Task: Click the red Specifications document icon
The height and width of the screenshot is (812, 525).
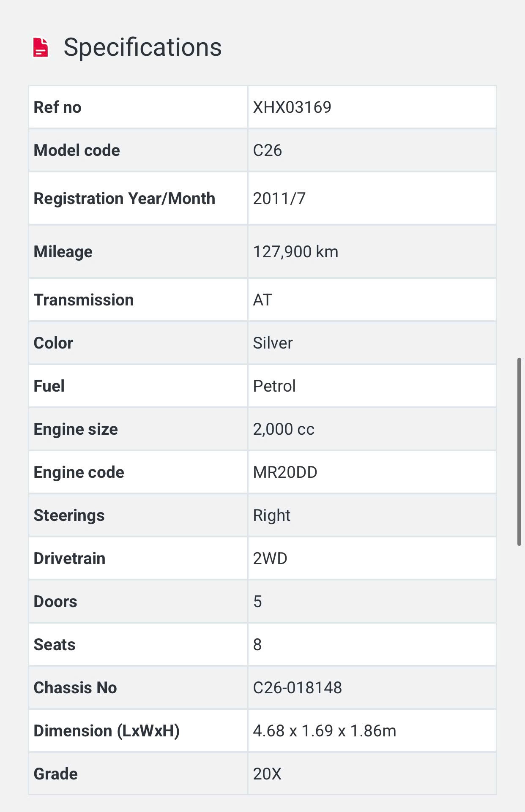Action: coord(41,47)
